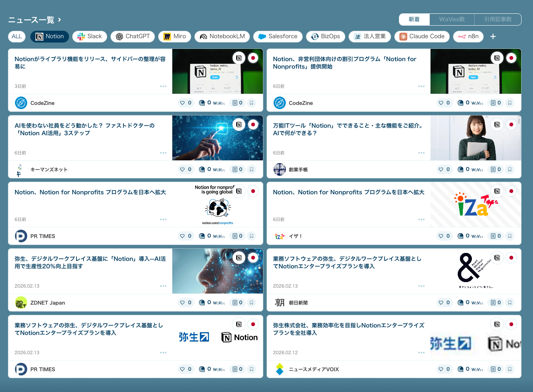Click the Notion badge on the 創業手帳 thumbnail
This screenshot has height=392, width=533.
pyautogui.click(x=497, y=124)
